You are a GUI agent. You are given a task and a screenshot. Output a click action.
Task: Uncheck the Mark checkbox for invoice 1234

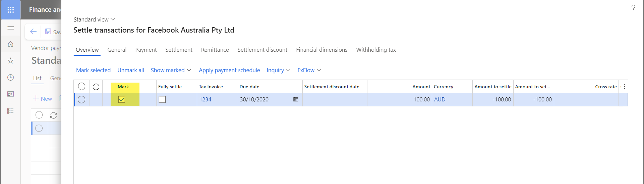(122, 99)
